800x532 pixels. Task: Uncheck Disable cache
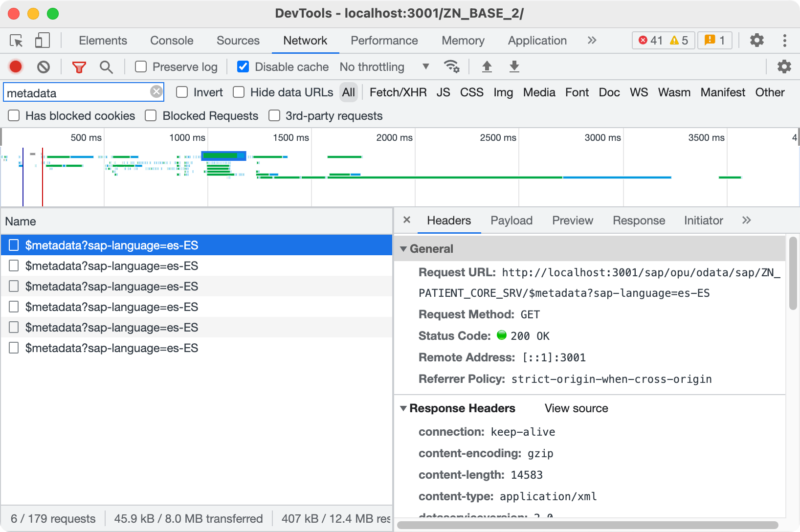pos(243,66)
